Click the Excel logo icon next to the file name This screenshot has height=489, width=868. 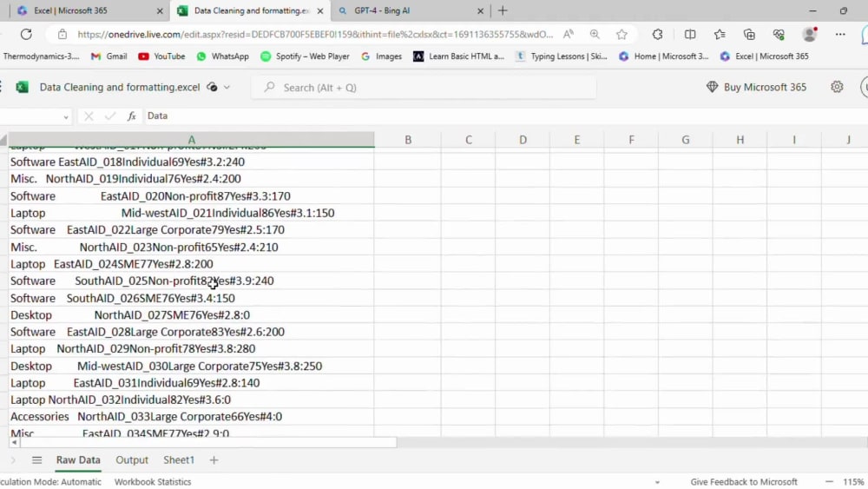[x=23, y=87]
